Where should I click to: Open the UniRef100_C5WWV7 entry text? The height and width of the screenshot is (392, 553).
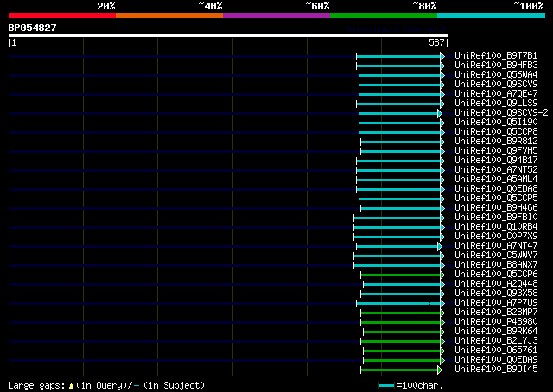[x=496, y=256]
